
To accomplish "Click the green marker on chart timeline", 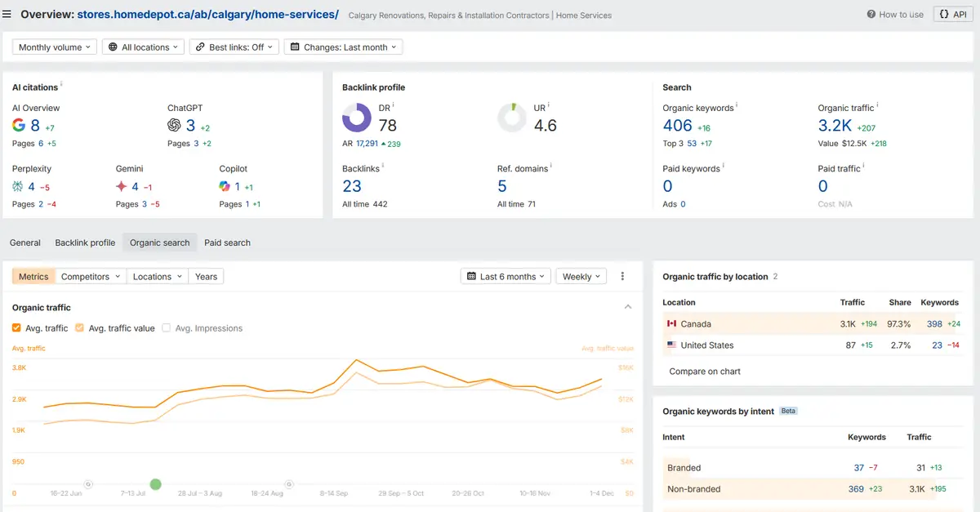I will click(x=156, y=484).
